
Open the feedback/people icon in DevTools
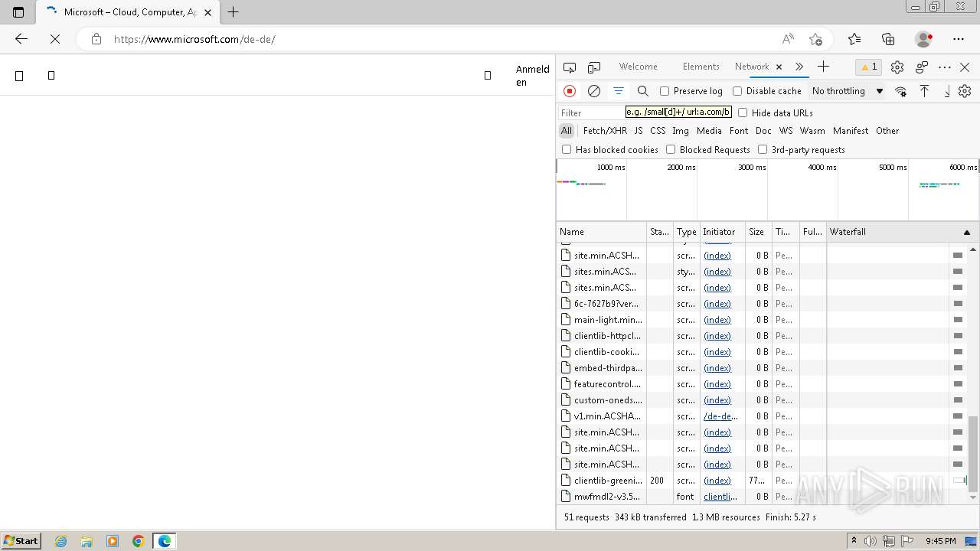click(x=922, y=67)
